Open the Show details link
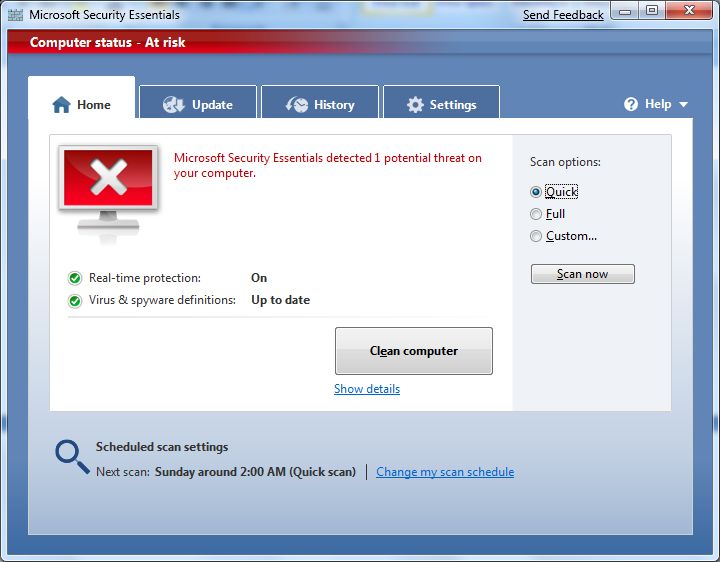Image resolution: width=720 pixels, height=562 pixels. 367,389
